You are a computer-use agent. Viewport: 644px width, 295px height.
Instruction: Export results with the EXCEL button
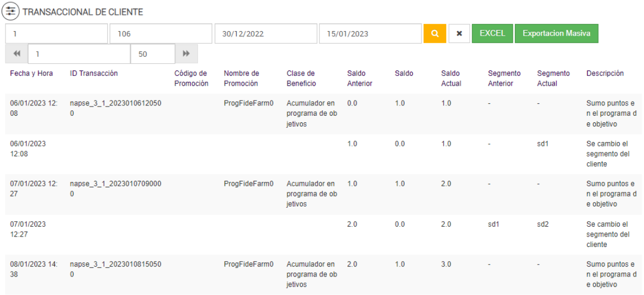(x=492, y=33)
